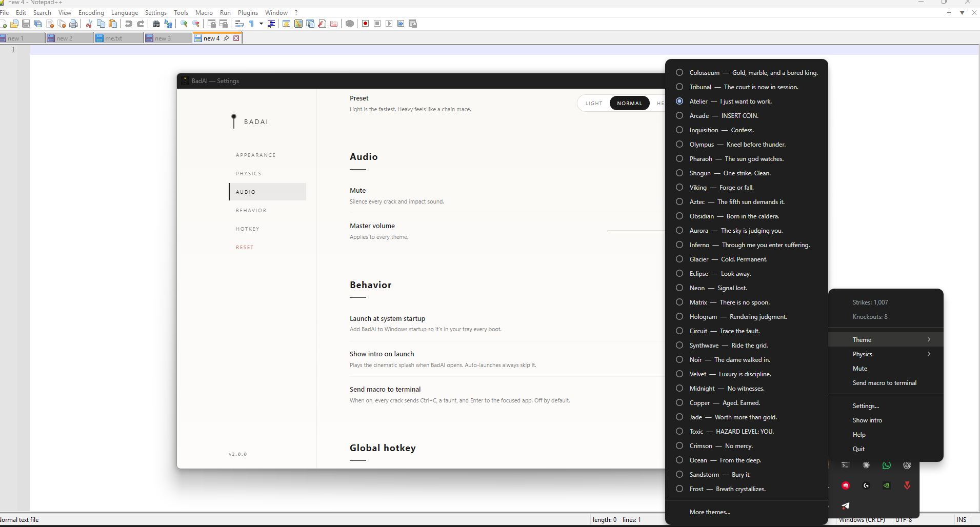Select the Frost theme radio button
The width and height of the screenshot is (980, 527).
click(679, 489)
